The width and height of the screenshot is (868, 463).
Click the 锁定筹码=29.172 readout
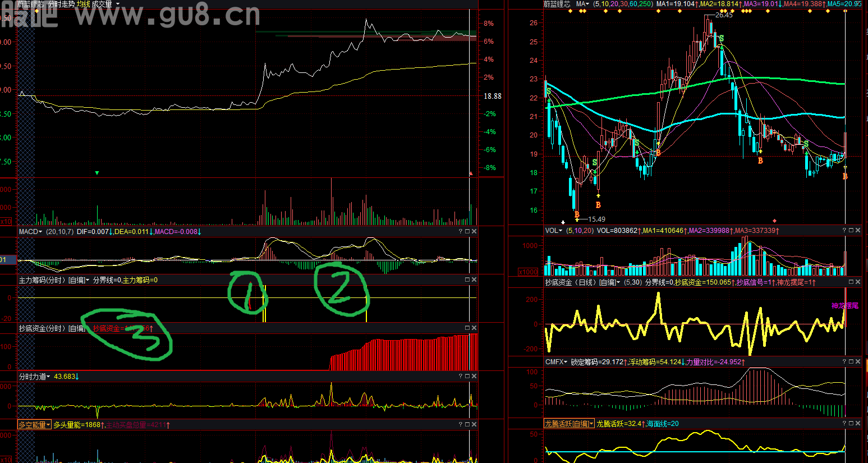(598, 362)
